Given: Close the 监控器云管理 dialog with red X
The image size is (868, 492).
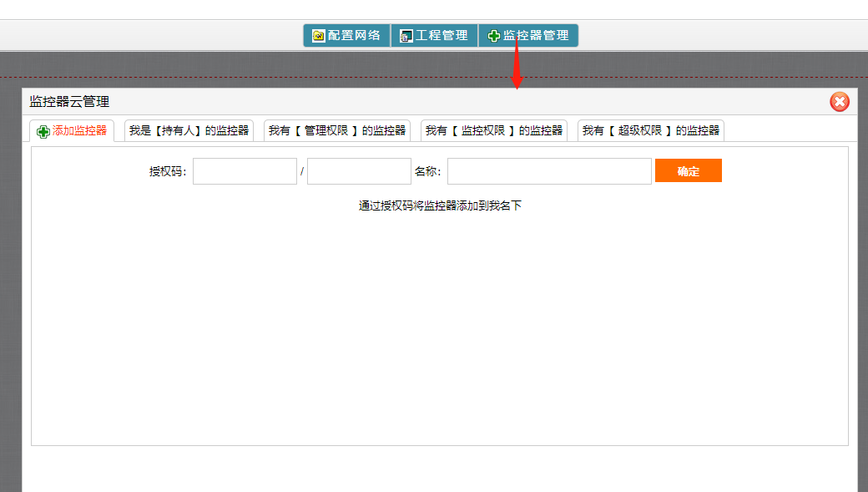Looking at the screenshot, I should [x=840, y=102].
